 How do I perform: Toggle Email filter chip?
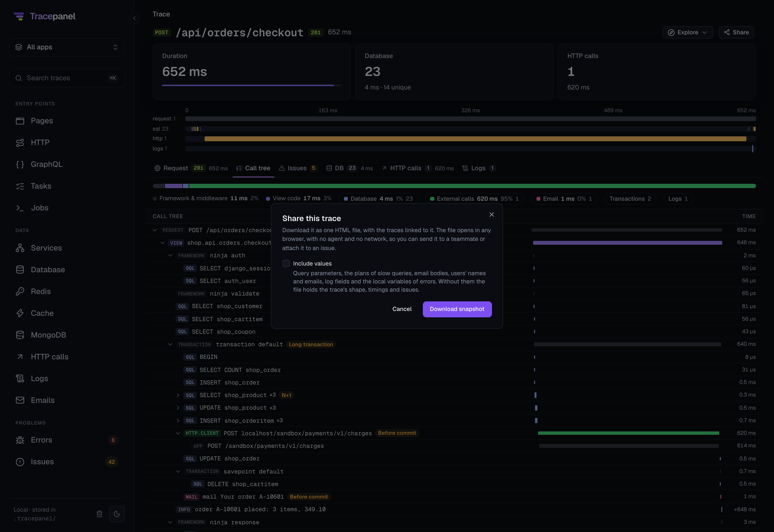[564, 199]
